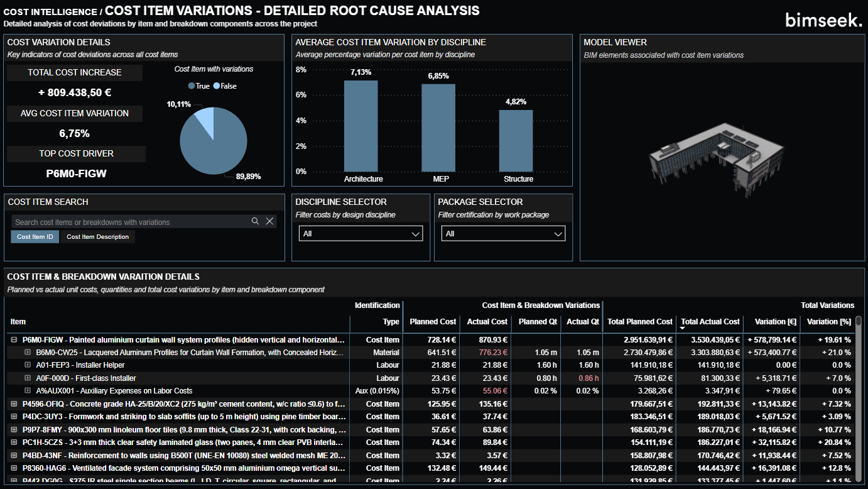The height and width of the screenshot is (489, 868).
Task: Open the Discipline Selector dropdown
Action: 361,234
